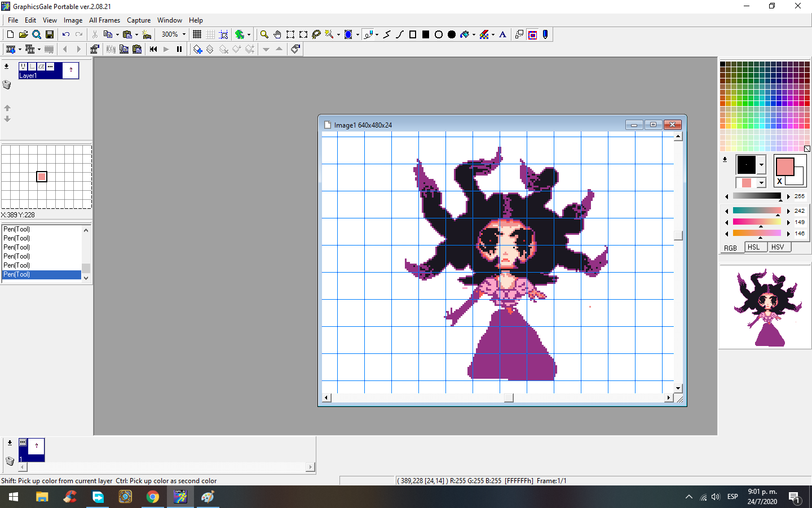Open the Copy options dropdown arrow
812x508 pixels.
pos(117,34)
